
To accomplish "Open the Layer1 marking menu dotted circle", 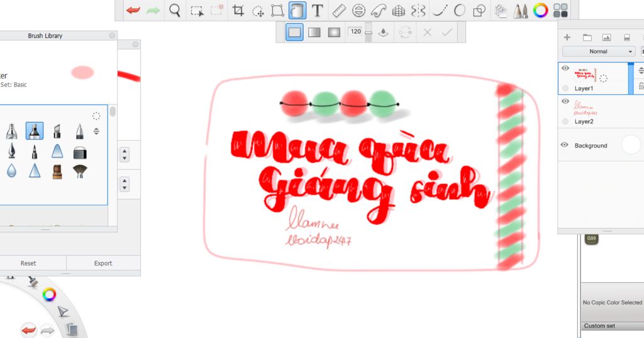I will (x=603, y=79).
